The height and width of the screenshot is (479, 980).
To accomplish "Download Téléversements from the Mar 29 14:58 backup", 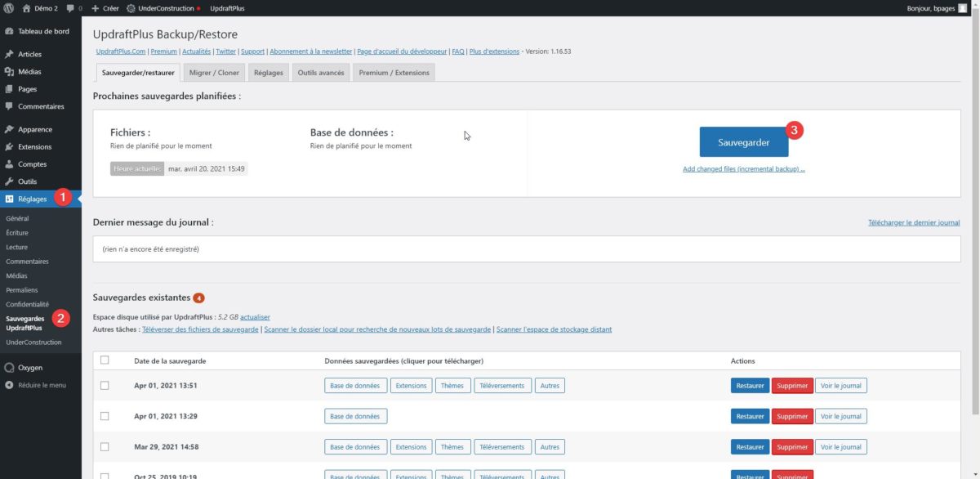I will click(502, 447).
